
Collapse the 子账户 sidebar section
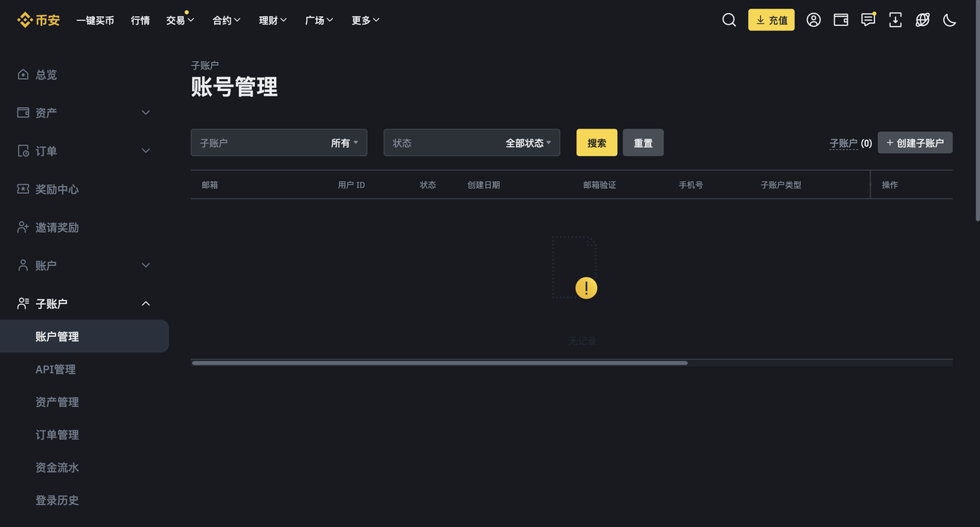tap(84, 304)
